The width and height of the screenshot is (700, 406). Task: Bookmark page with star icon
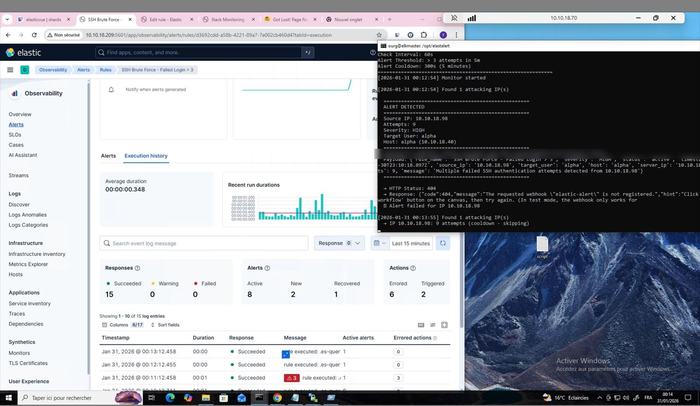tap(379, 35)
